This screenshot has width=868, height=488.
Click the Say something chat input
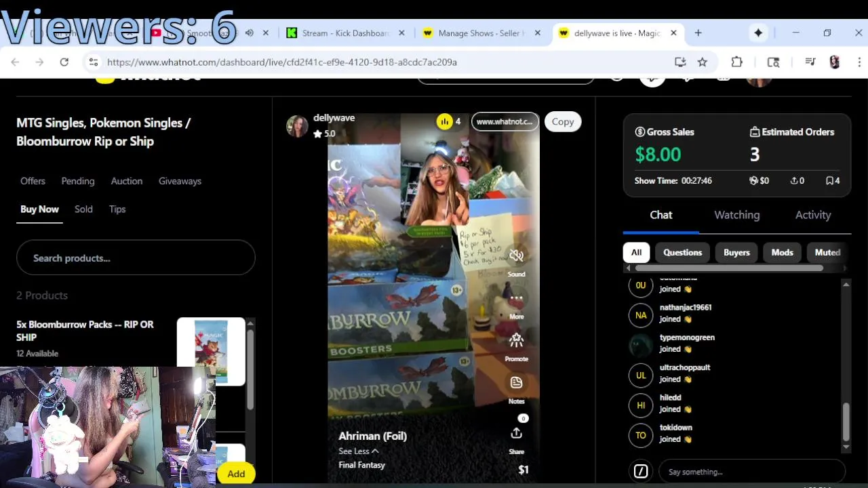[752, 471]
